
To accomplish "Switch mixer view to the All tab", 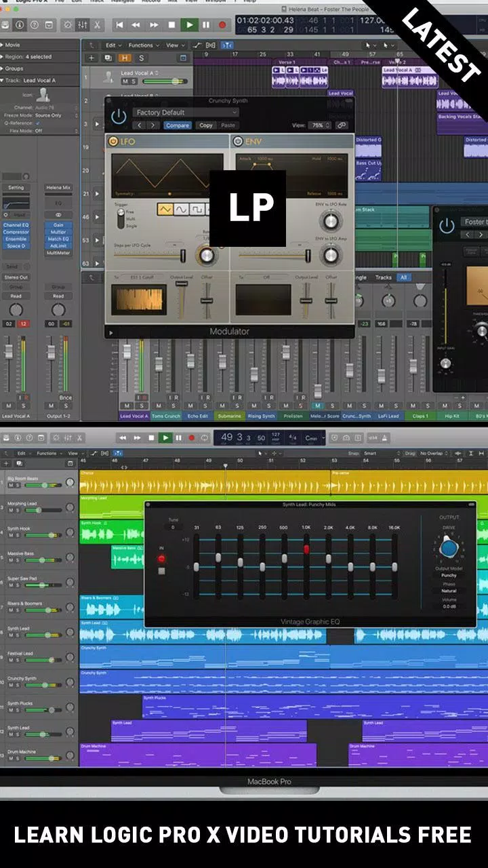I will coord(404,277).
